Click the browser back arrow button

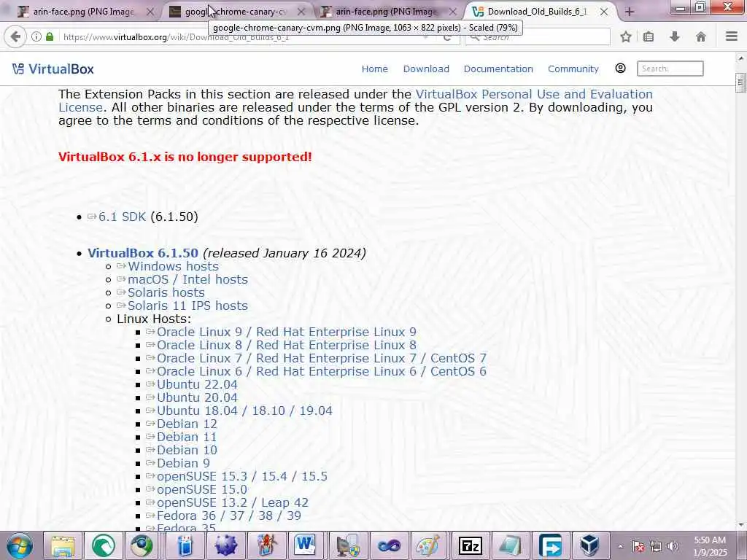click(x=15, y=36)
